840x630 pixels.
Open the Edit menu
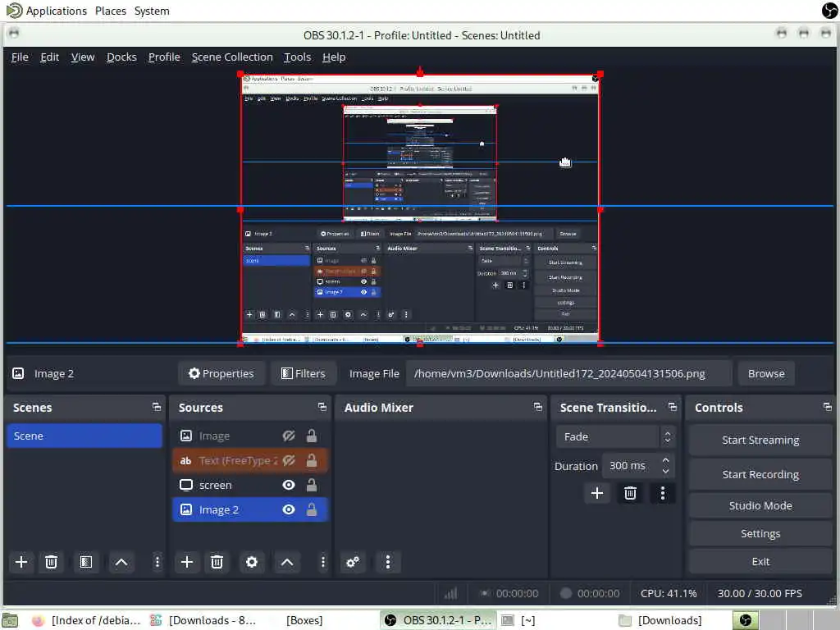50,57
